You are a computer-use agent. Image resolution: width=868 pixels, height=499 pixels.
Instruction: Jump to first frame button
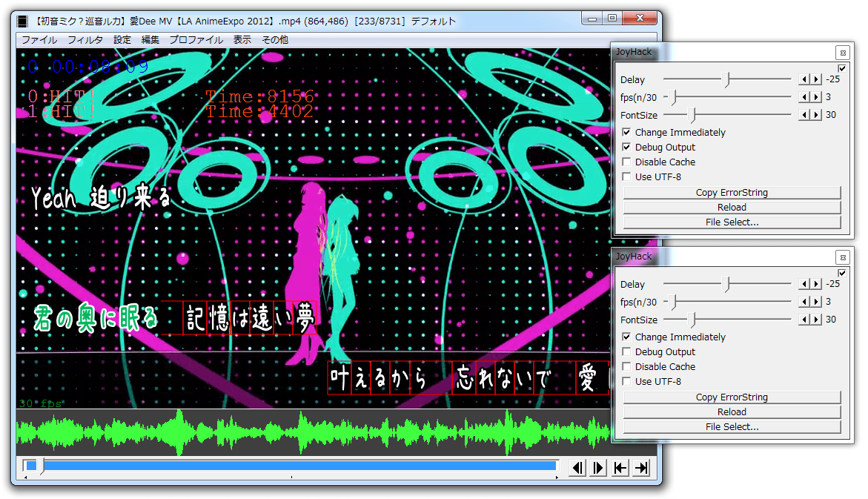(620, 468)
